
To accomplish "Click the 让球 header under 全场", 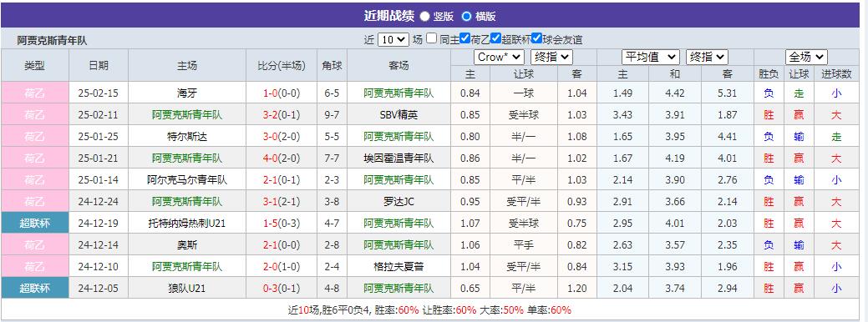I will [799, 74].
